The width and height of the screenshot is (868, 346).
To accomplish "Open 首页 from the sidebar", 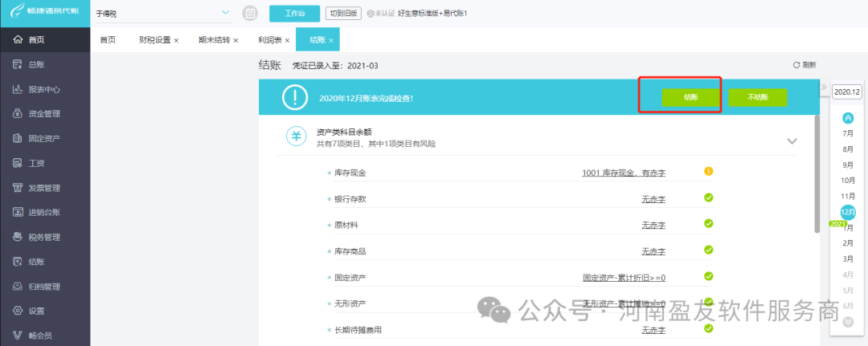I will (x=45, y=40).
